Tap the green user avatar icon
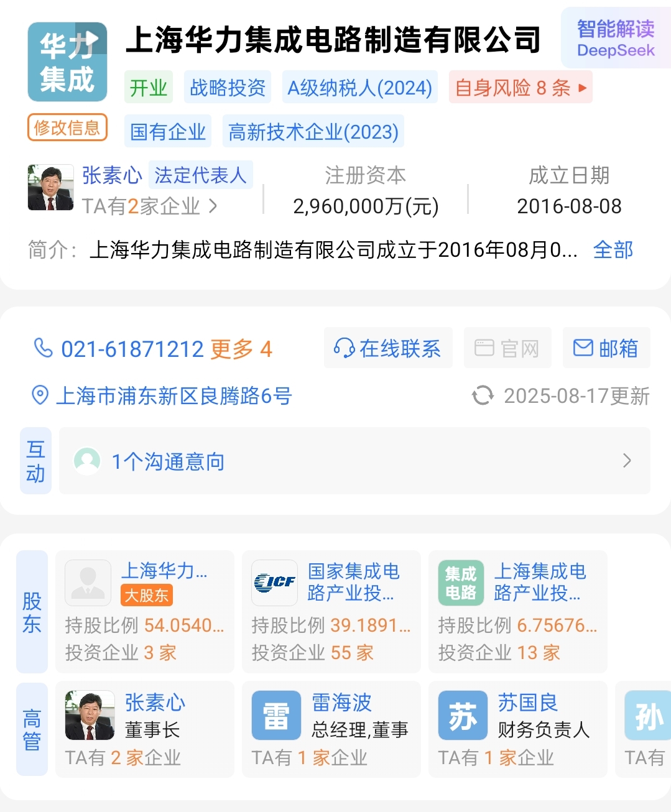671x812 pixels. point(87,461)
